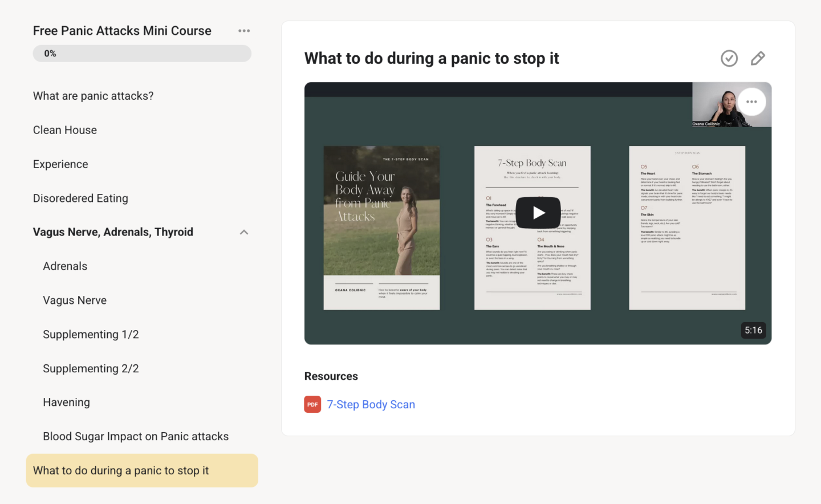Image resolution: width=821 pixels, height=504 pixels.
Task: Collapse the Vagus Nerve, Adrenals, Thyroid chevron
Action: click(x=244, y=232)
